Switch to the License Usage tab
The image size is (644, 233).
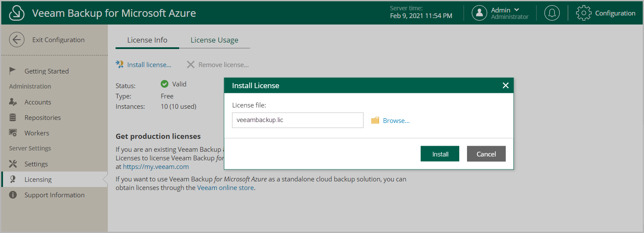coord(214,40)
